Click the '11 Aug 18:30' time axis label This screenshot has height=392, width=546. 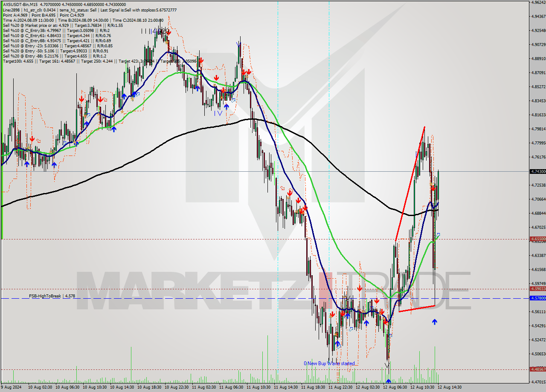[313, 387]
